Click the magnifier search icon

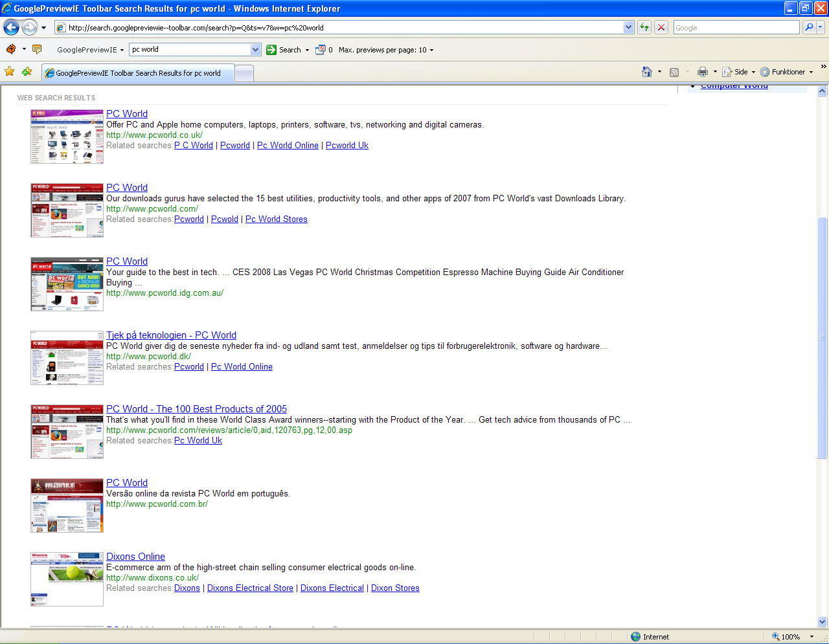pyautogui.click(x=809, y=27)
